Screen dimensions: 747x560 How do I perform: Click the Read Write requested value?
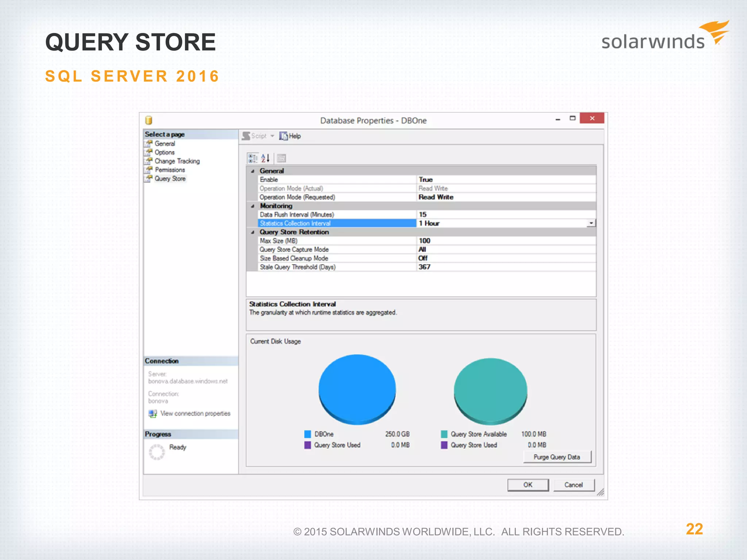coord(436,197)
